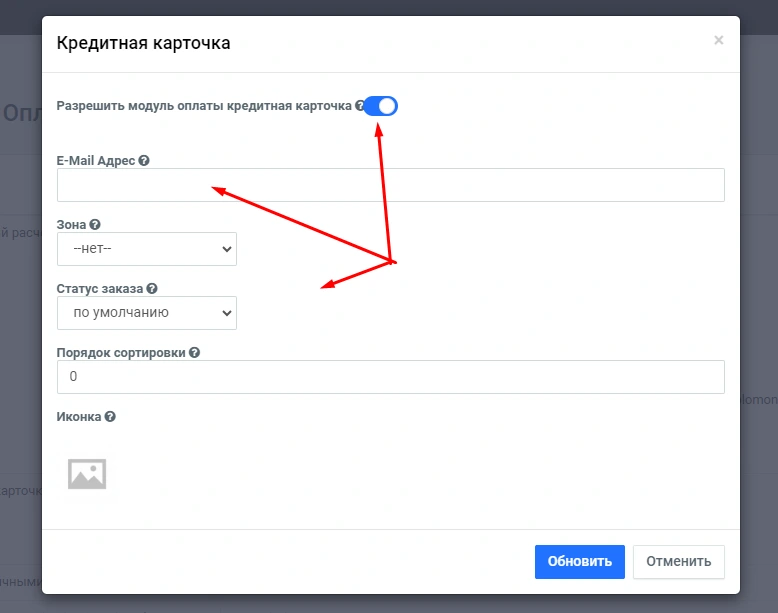The height and width of the screenshot is (613, 778).
Task: Click the 'Статус заказа' label text
Action: [100, 288]
